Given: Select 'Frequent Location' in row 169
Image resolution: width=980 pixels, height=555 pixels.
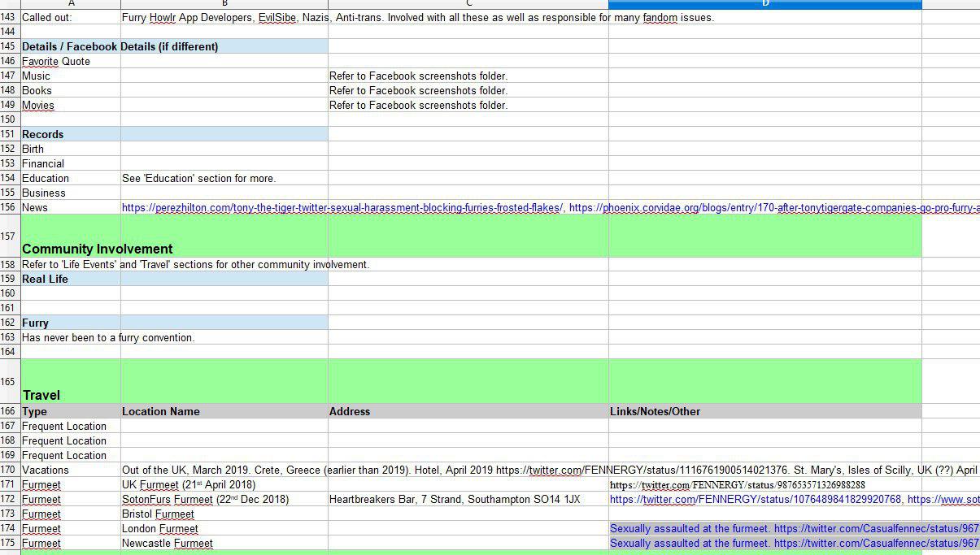Looking at the screenshot, I should (x=71, y=455).
